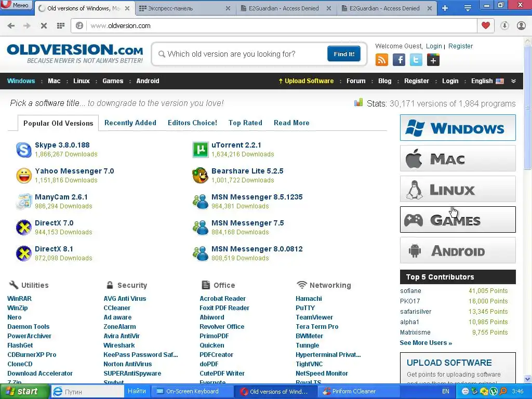Select Mac in the nav bar
The width and height of the screenshot is (532, 399).
(x=54, y=81)
